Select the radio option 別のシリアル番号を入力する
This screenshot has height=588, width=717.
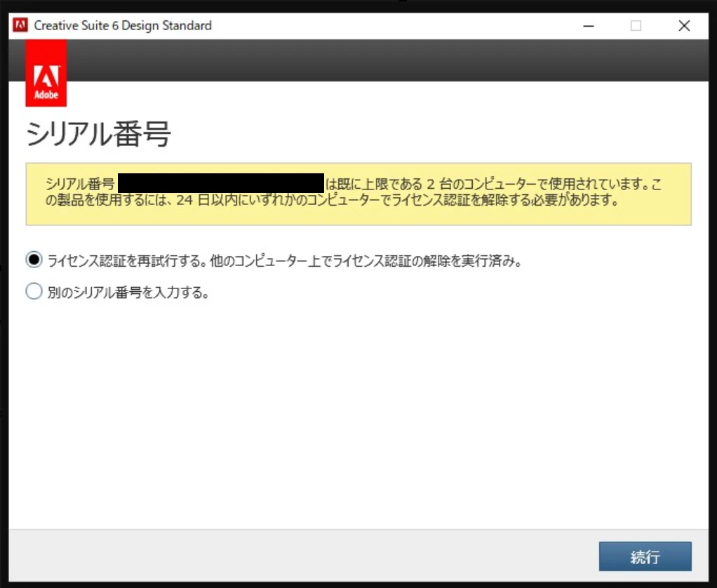point(34,290)
